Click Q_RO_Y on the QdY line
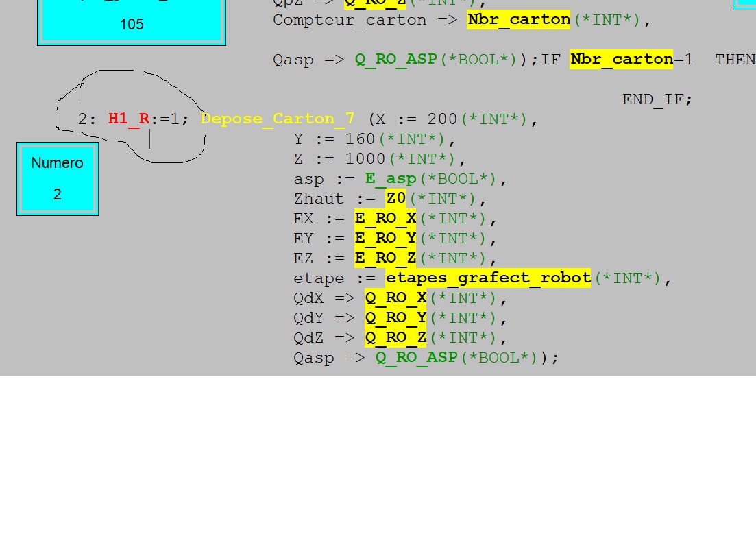The height and width of the screenshot is (558, 756). [x=395, y=318]
